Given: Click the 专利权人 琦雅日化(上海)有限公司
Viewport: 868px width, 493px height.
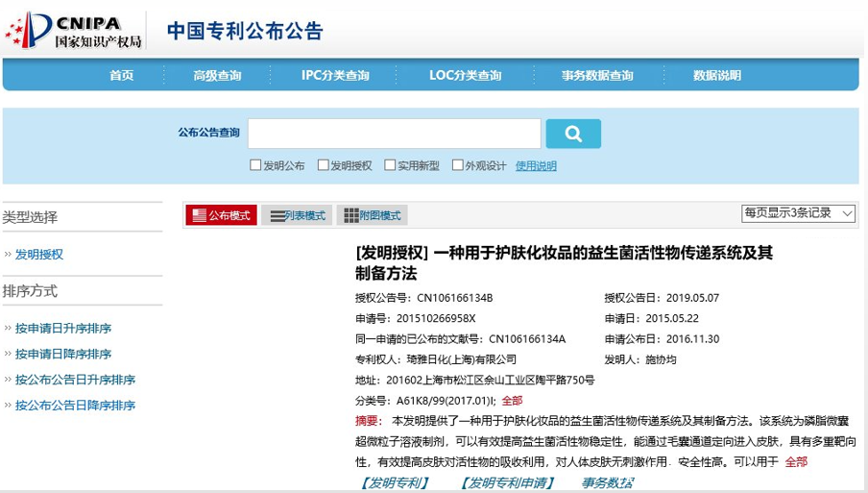Looking at the screenshot, I should coord(462,359).
